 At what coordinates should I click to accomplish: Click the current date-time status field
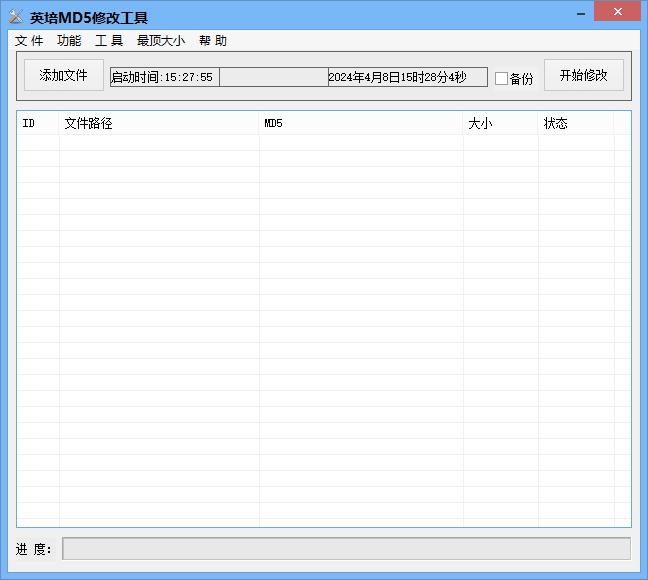407,77
